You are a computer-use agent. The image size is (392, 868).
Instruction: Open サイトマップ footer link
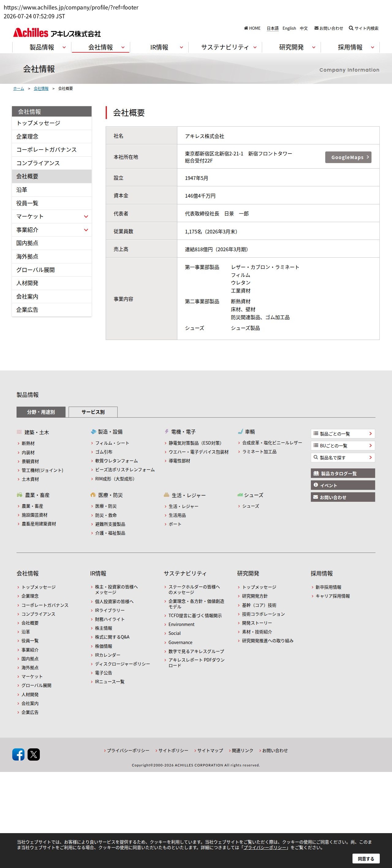(x=210, y=751)
